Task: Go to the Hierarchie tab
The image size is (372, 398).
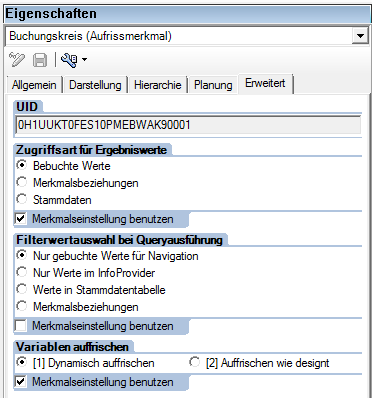Action: [x=158, y=85]
